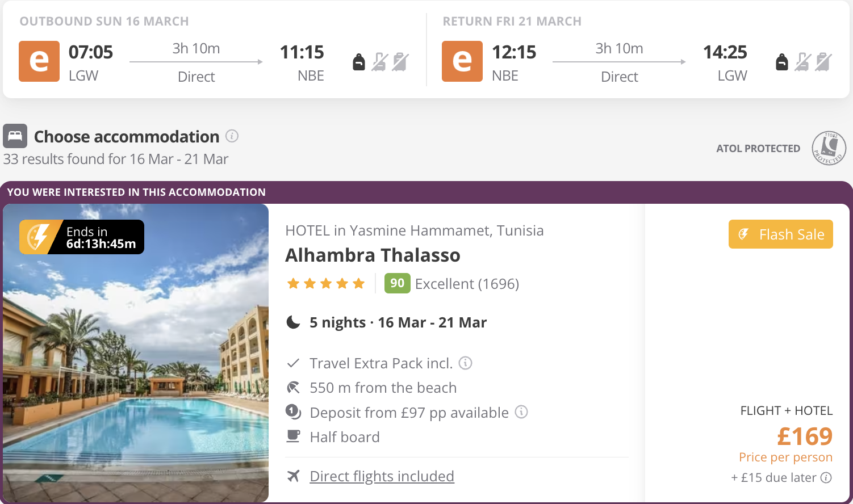Click the 33 results found text
Image resolution: width=853 pixels, height=504 pixels.
116,159
